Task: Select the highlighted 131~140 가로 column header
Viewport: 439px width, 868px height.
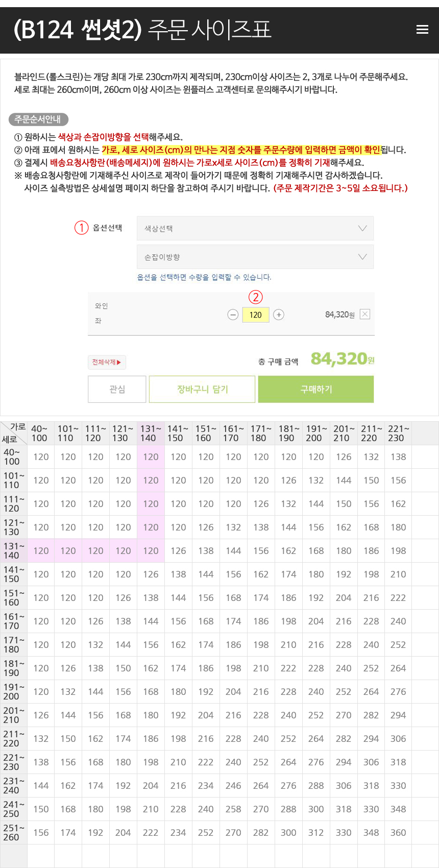Action: coord(151,433)
